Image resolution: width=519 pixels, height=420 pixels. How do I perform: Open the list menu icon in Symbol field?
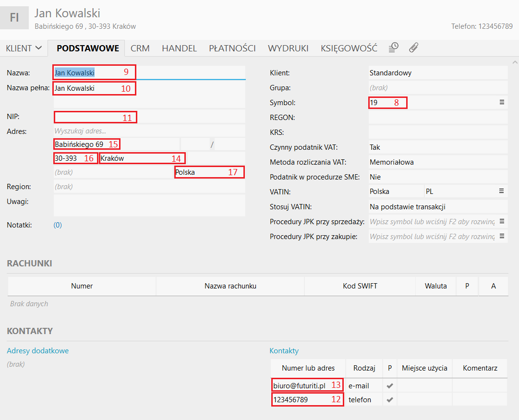502,102
